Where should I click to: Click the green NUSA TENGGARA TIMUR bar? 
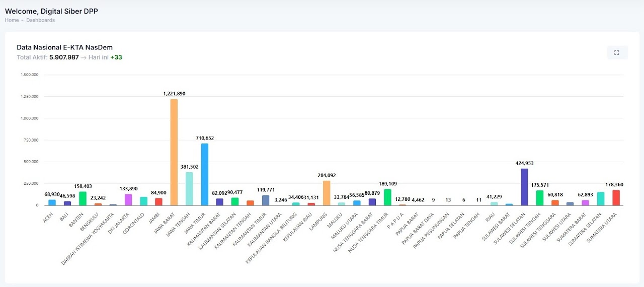(x=387, y=197)
